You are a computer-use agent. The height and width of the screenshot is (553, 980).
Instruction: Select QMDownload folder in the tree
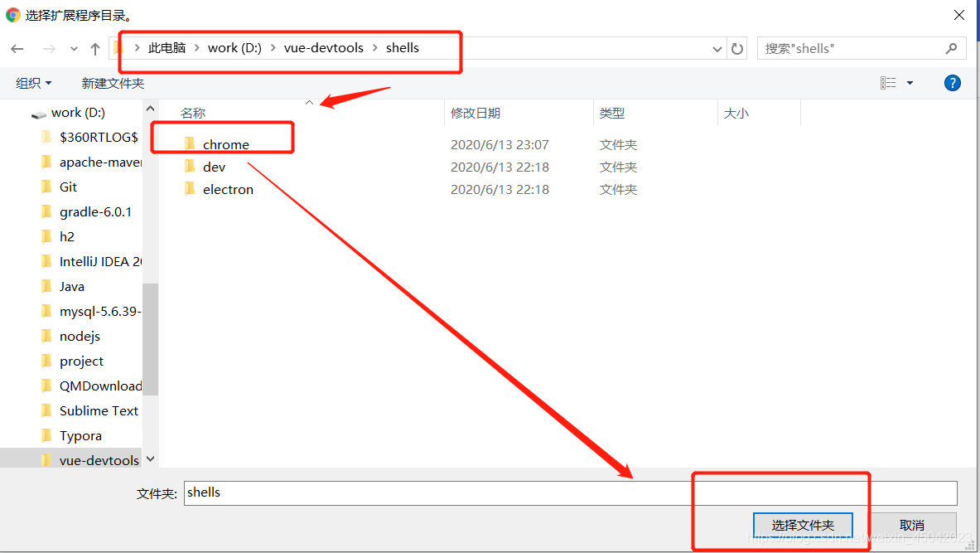[100, 386]
